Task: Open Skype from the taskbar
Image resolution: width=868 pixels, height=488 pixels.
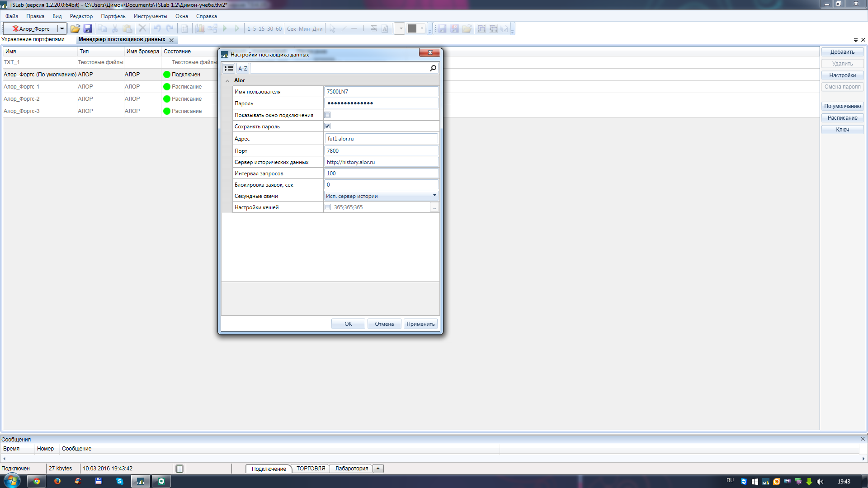Action: coord(120,481)
